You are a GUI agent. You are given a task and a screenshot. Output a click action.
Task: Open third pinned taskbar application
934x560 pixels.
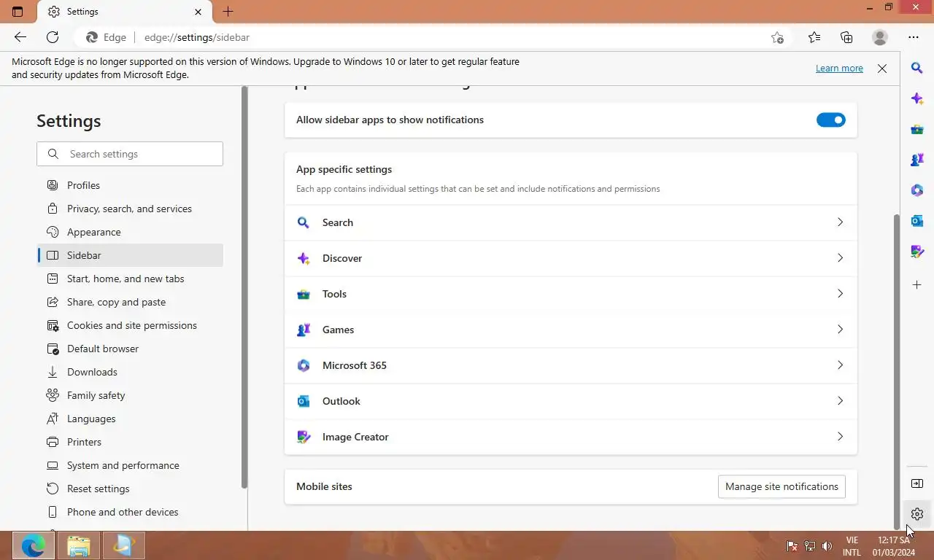[124, 545]
